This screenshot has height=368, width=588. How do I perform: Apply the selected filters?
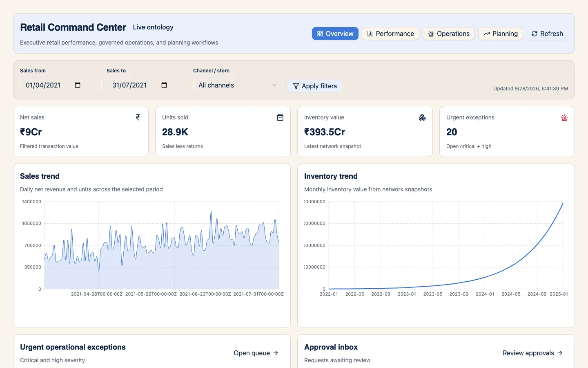(x=315, y=86)
